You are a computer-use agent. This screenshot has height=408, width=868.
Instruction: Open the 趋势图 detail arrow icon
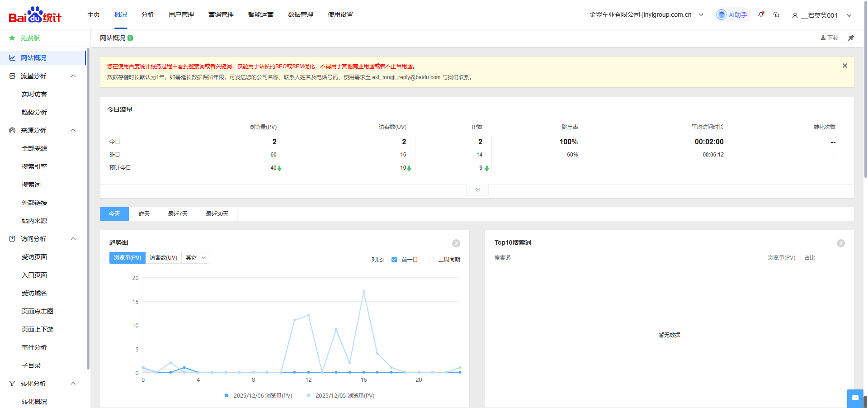[456, 243]
